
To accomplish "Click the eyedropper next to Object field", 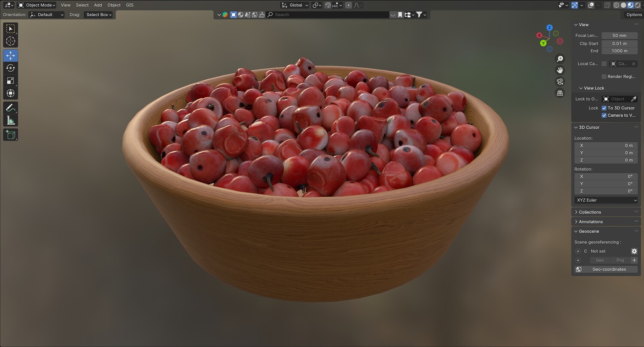I will (634, 99).
